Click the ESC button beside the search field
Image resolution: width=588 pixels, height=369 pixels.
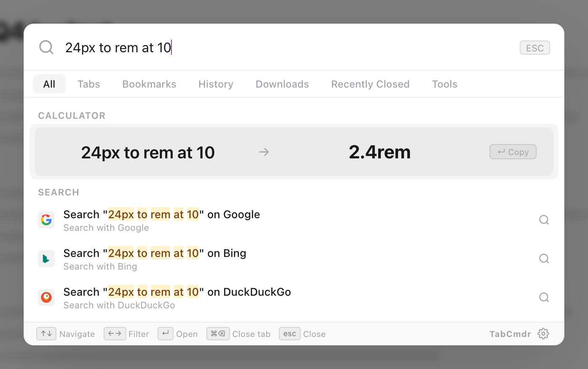(535, 48)
